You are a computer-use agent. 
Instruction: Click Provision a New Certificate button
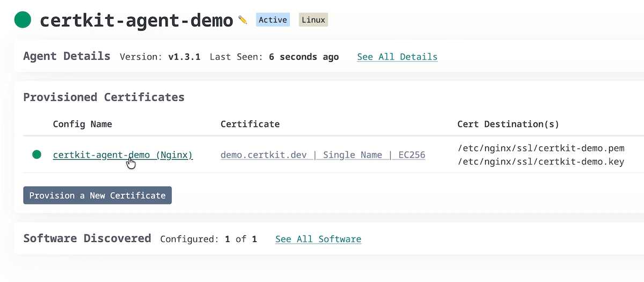97,196
